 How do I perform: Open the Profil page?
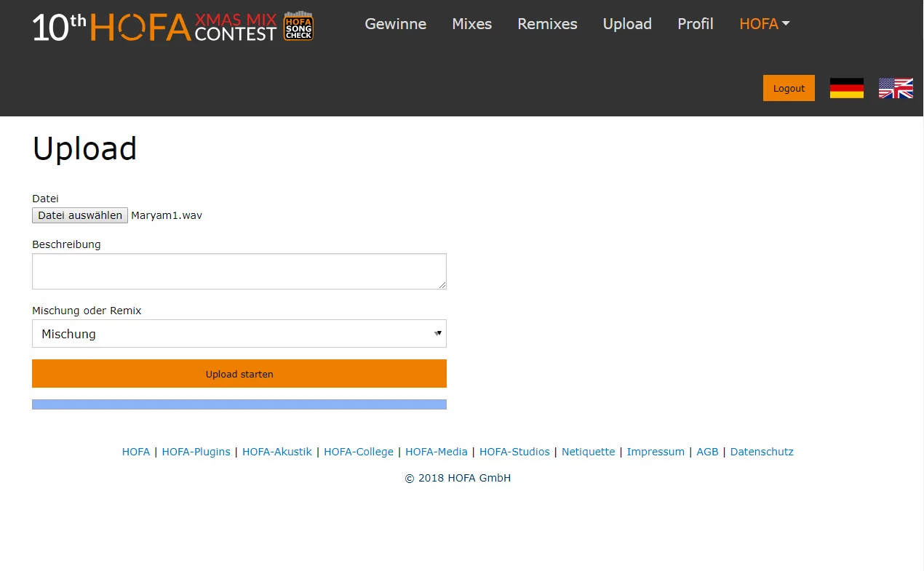[x=696, y=24]
